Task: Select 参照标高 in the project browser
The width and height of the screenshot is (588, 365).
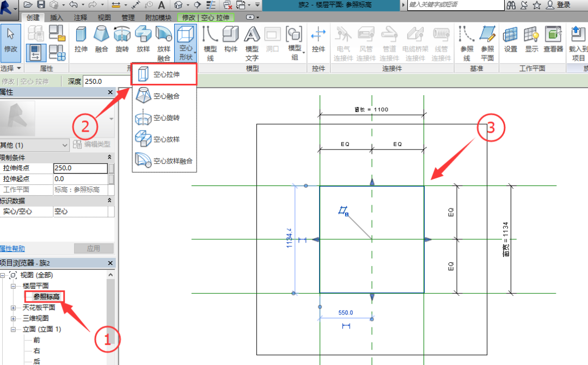Action: pos(46,297)
